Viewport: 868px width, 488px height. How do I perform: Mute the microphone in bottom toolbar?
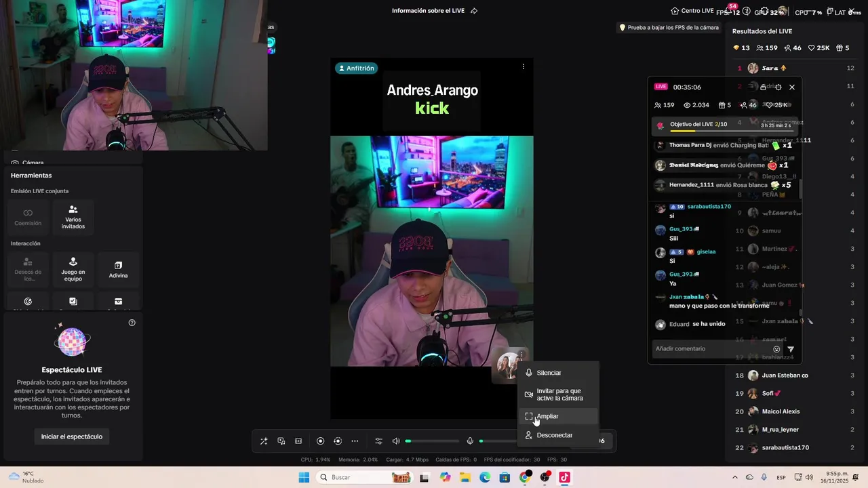tap(470, 441)
